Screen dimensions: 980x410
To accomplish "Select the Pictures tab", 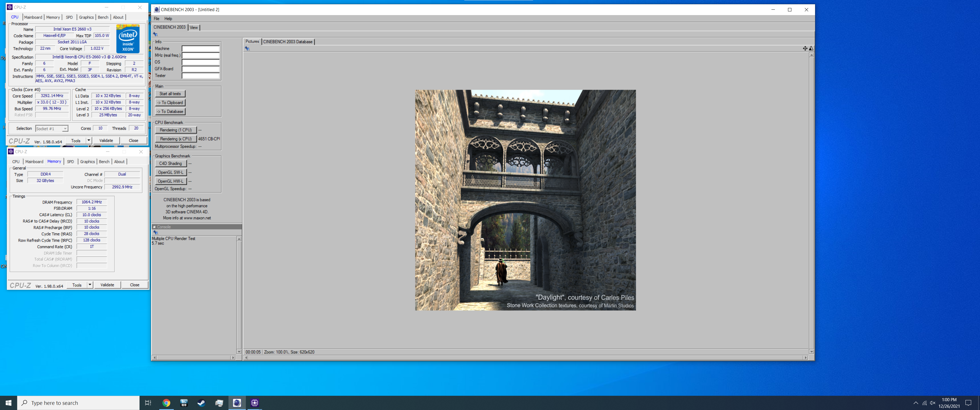I will (x=252, y=42).
